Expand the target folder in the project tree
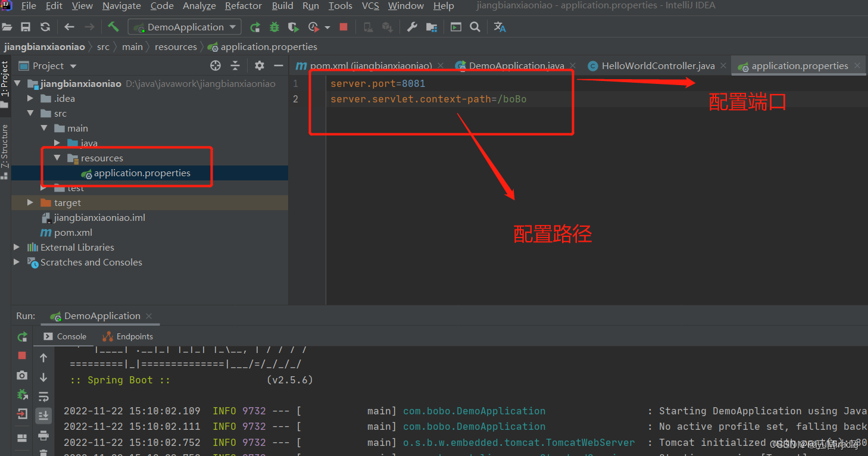868x456 pixels. (x=30, y=202)
